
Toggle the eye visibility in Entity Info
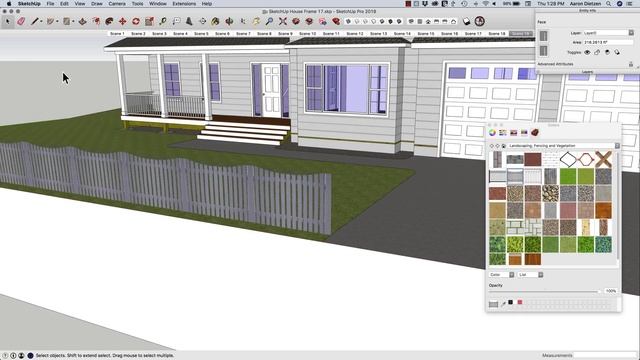coord(587,52)
